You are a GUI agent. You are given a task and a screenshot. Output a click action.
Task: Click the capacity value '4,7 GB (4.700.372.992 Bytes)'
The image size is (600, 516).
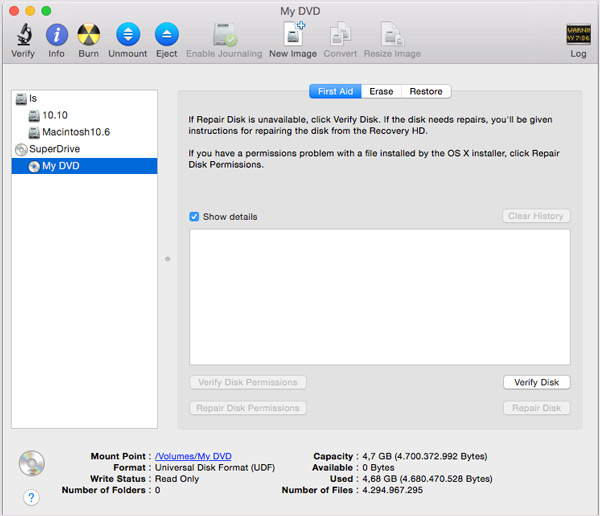click(x=425, y=456)
